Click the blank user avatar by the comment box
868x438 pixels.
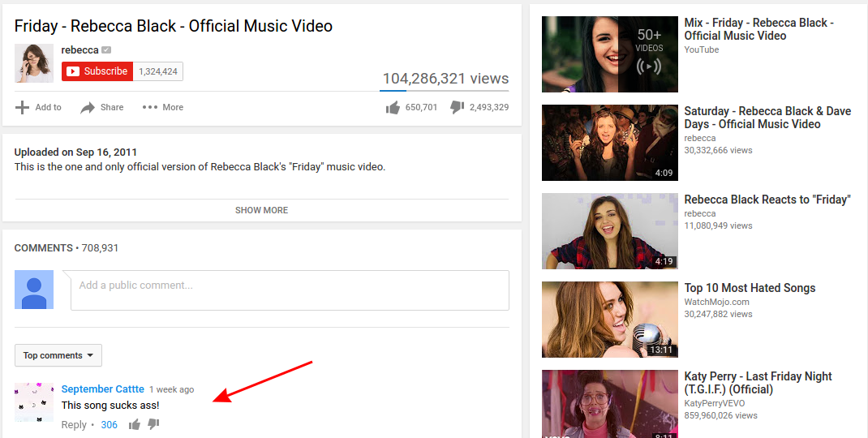pos(34,290)
